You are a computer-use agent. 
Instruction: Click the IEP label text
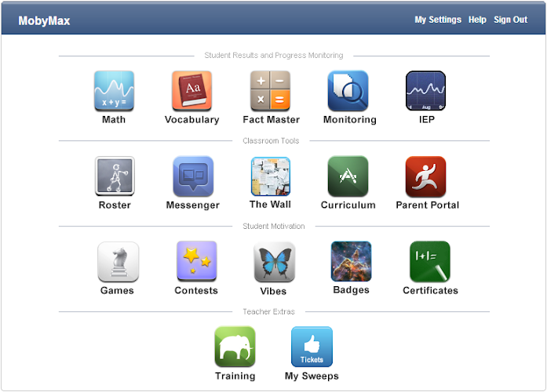(x=427, y=119)
